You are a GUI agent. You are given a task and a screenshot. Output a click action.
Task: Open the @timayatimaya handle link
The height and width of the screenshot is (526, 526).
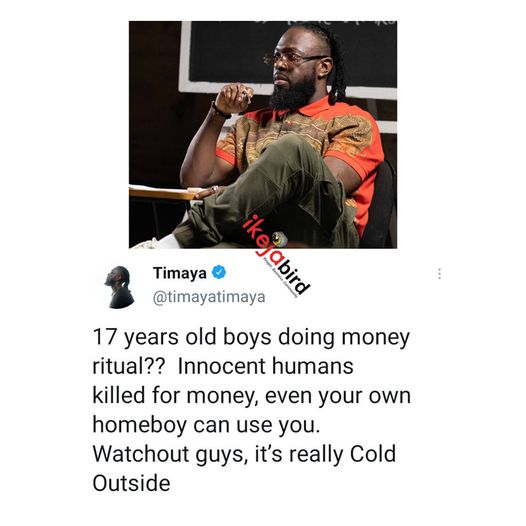(209, 297)
